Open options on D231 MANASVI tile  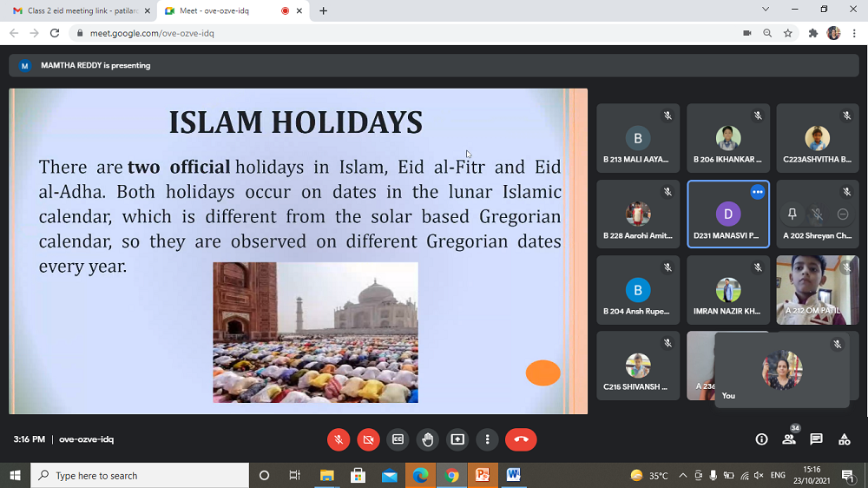[x=757, y=192]
